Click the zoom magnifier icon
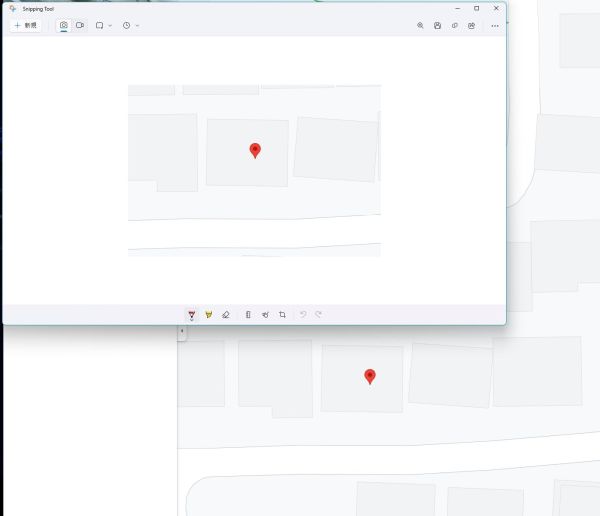 coord(420,25)
